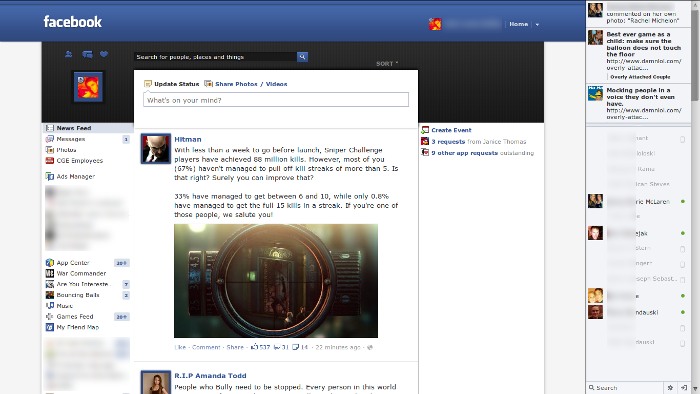
Task: Click 'Overly Attached Couple' ticker link
Action: [640, 77]
